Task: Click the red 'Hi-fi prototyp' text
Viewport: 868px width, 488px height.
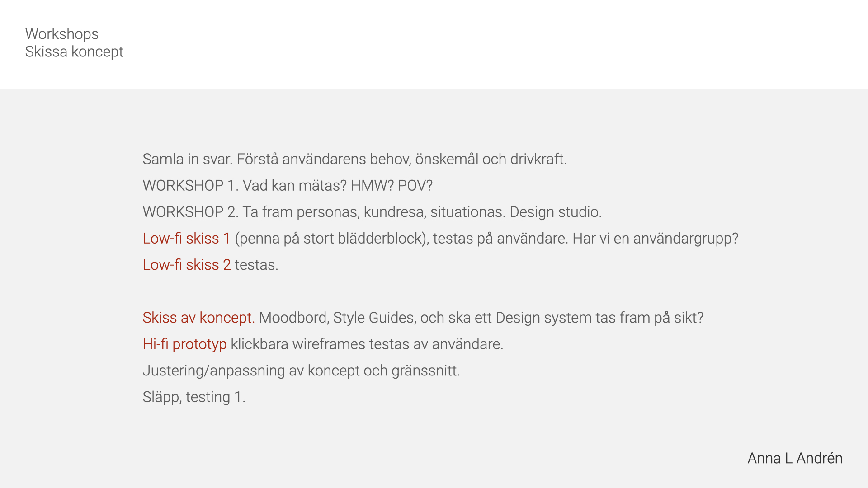Action: coord(185,344)
